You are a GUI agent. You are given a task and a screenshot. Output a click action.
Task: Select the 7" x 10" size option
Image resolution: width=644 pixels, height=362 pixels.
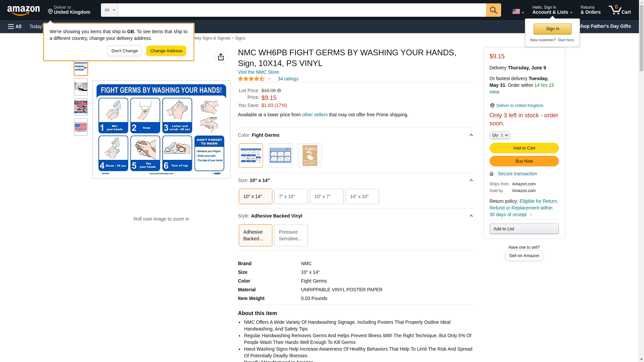pos(291,196)
